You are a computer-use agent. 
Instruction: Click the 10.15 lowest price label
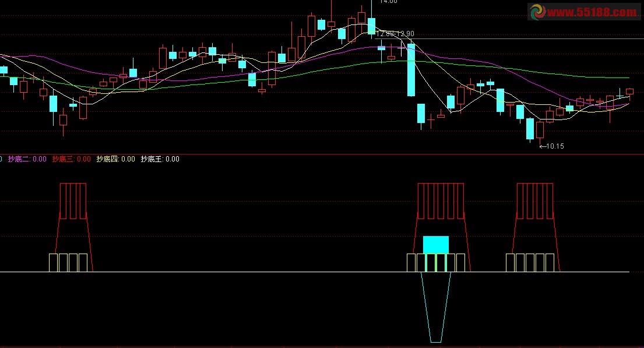[x=551, y=146]
